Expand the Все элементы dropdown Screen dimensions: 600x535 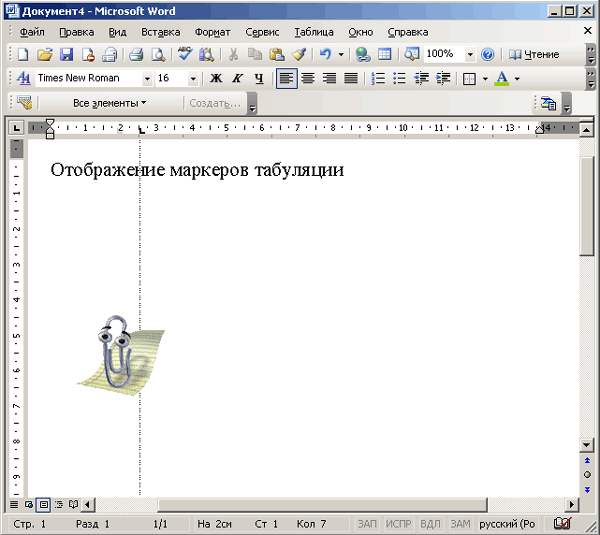tap(109, 103)
